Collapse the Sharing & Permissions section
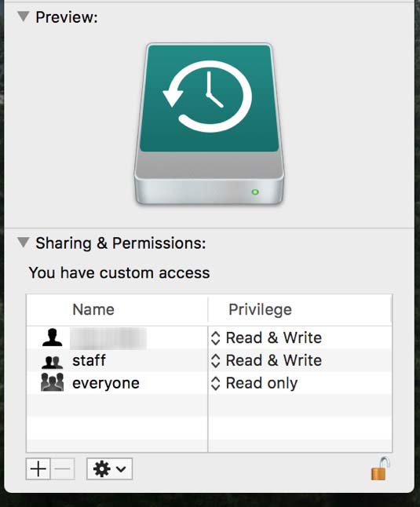 [24, 243]
